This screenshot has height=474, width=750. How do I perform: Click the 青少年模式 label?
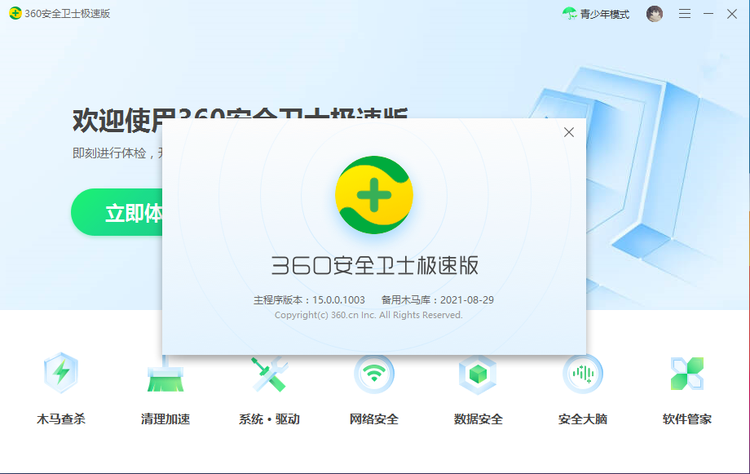pyautogui.click(x=605, y=14)
